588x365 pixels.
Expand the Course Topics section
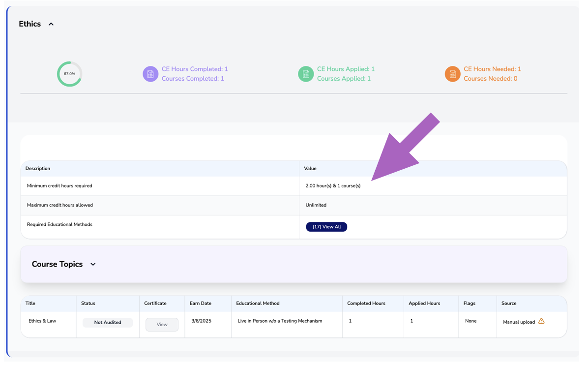[x=93, y=264]
